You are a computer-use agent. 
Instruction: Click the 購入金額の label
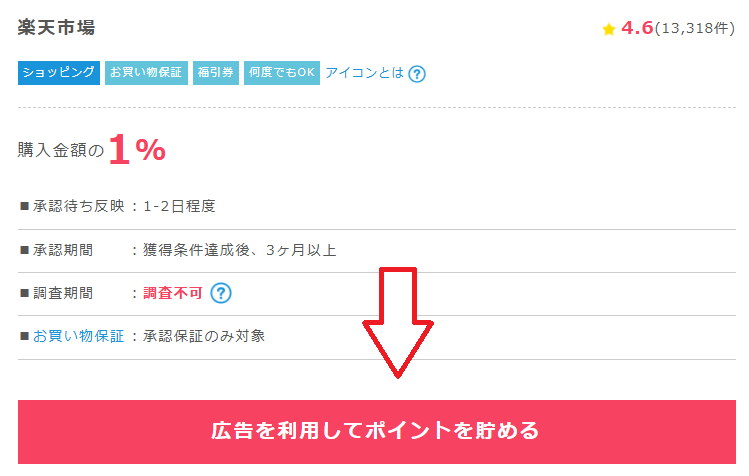(x=61, y=150)
